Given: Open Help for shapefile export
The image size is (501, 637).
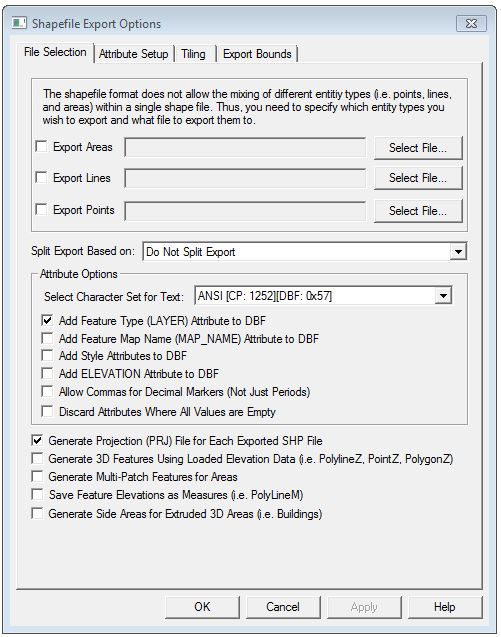Looking at the screenshot, I should pos(445,607).
